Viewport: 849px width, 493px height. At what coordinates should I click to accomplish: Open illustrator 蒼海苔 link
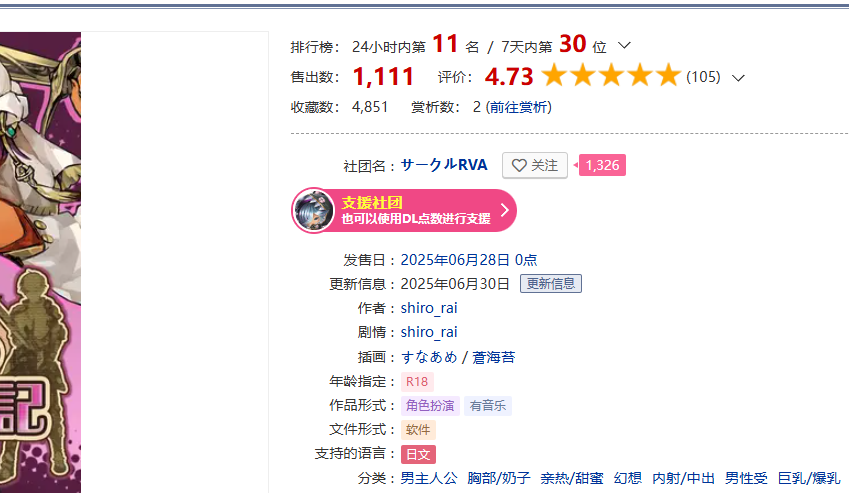click(x=493, y=357)
